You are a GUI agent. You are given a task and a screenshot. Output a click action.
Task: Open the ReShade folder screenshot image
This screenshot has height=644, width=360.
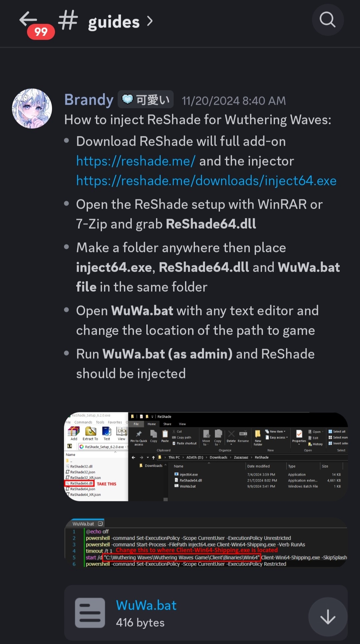click(206, 457)
